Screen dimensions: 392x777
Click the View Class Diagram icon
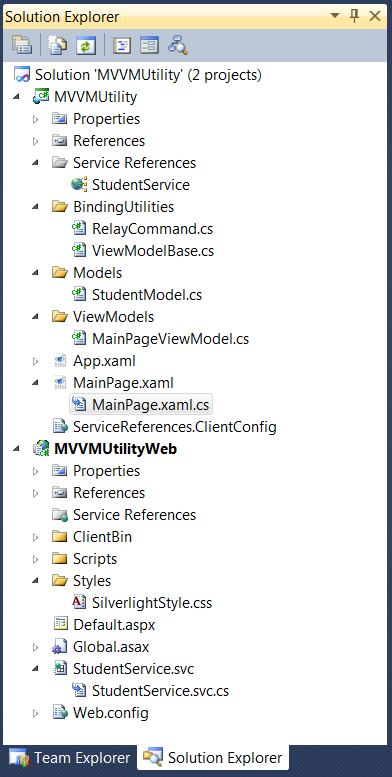[x=177, y=45]
